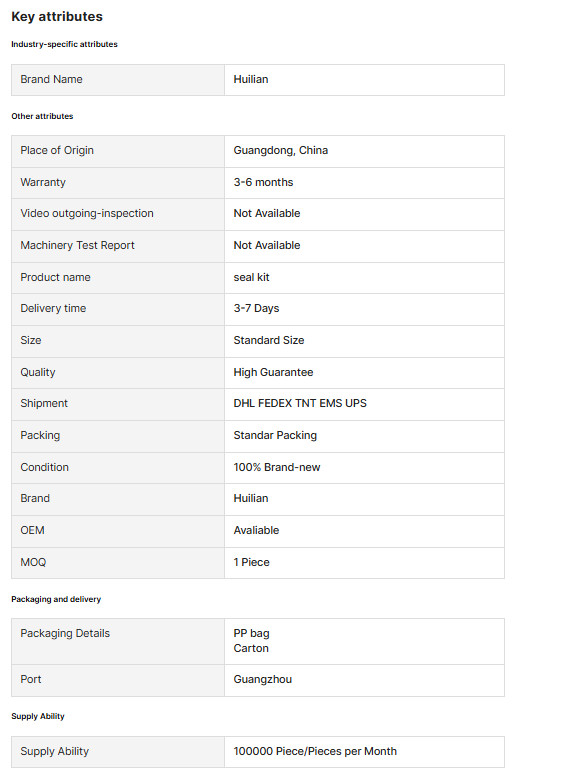Click the seal kit product name

(x=251, y=277)
